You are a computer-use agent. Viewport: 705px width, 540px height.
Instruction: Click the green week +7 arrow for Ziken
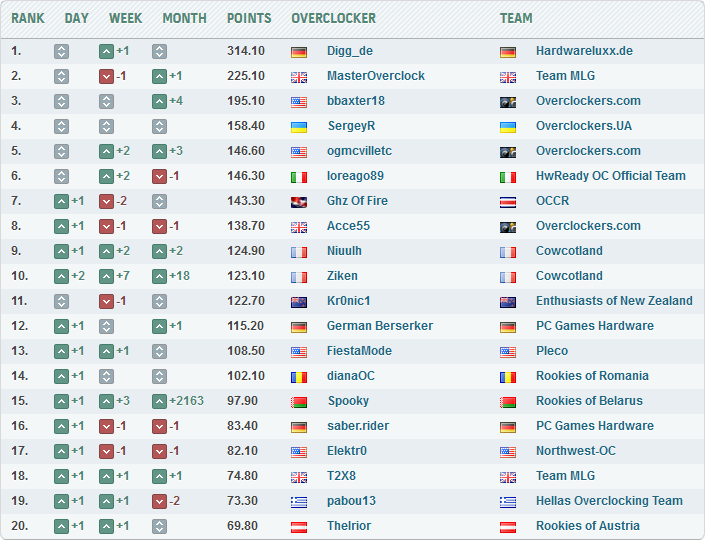[106, 276]
